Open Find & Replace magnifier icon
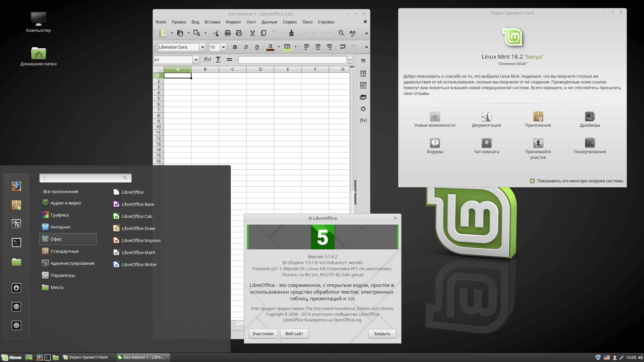Viewport: 644px width, 362px height. pyautogui.click(x=341, y=33)
